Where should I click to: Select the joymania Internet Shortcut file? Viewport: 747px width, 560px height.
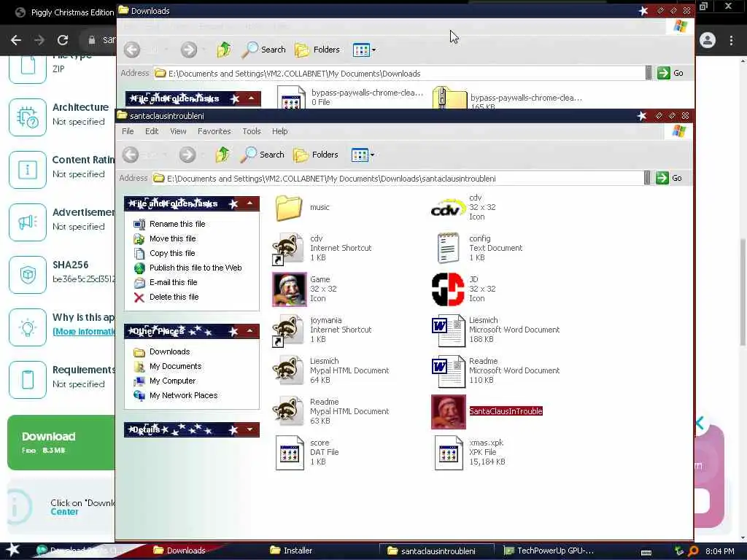[288, 330]
